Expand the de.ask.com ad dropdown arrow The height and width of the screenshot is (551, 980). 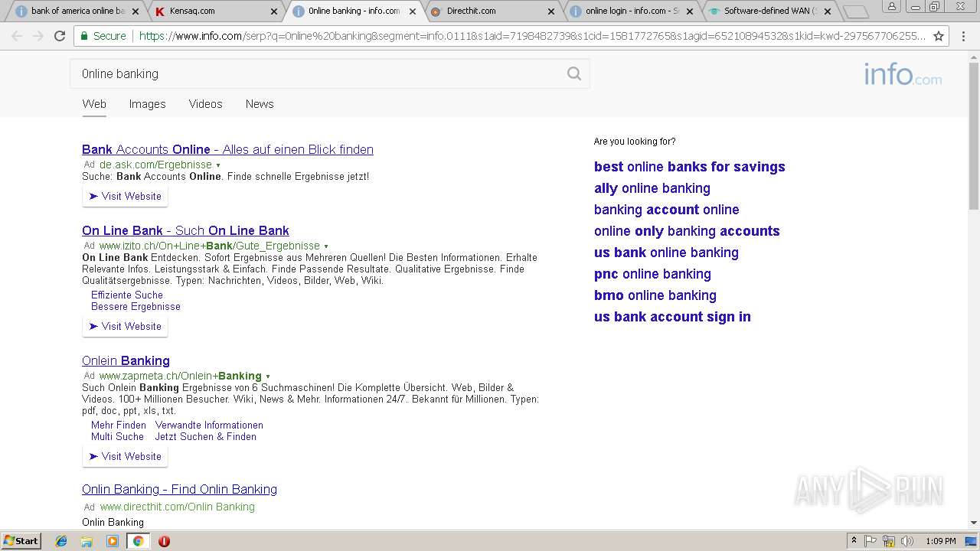click(218, 165)
